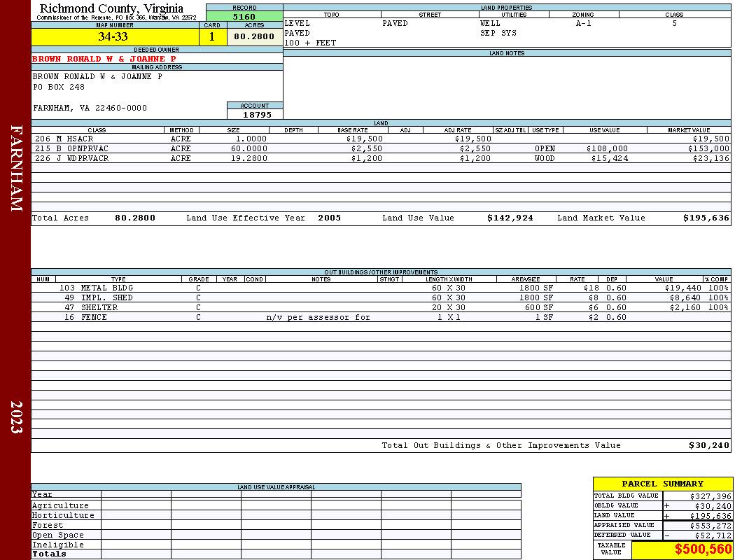The height and width of the screenshot is (560, 735).
Task: Click the fence note 'n/v per assessor for'
Action: (318, 318)
